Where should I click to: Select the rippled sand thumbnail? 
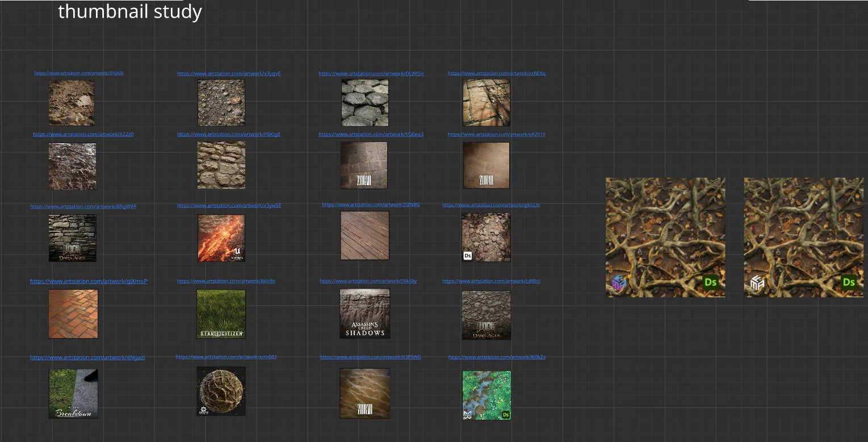365,393
